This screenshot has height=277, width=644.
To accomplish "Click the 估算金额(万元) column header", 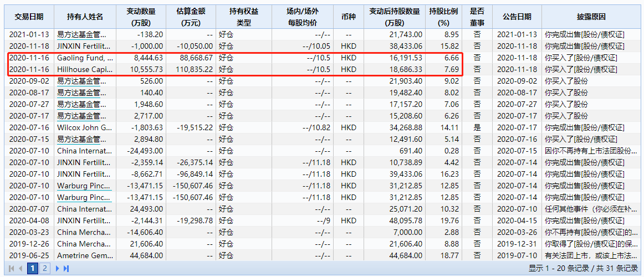I will point(191,17).
